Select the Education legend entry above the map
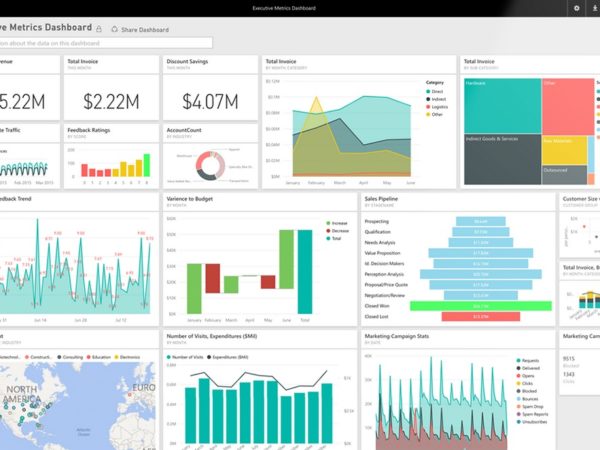Image resolution: width=600 pixels, height=450 pixels. point(99,357)
